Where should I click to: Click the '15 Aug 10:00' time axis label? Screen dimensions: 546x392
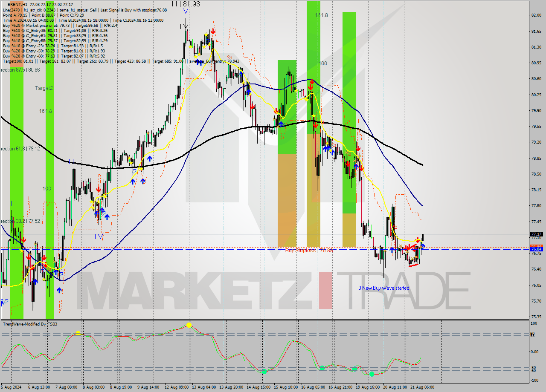tap(286, 387)
